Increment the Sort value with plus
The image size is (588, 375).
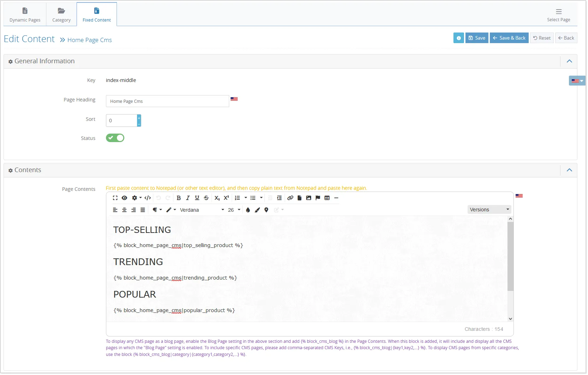point(139,118)
